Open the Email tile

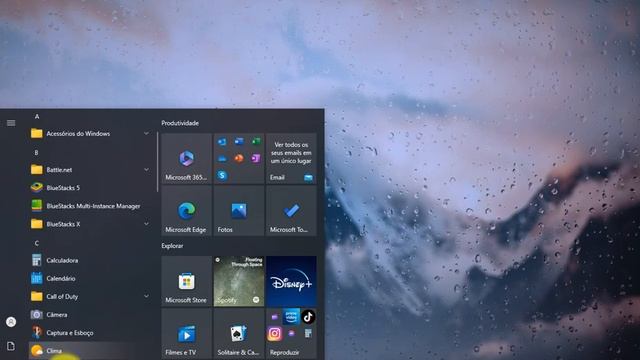[291, 158]
